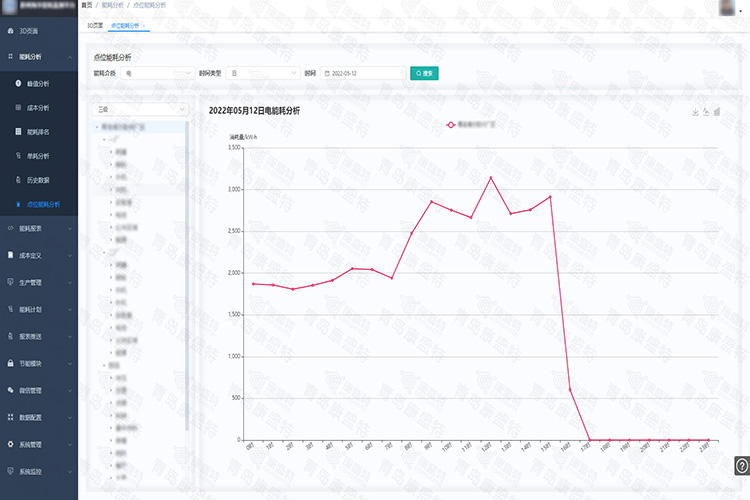Click the user avatar at top right

pos(727,7)
